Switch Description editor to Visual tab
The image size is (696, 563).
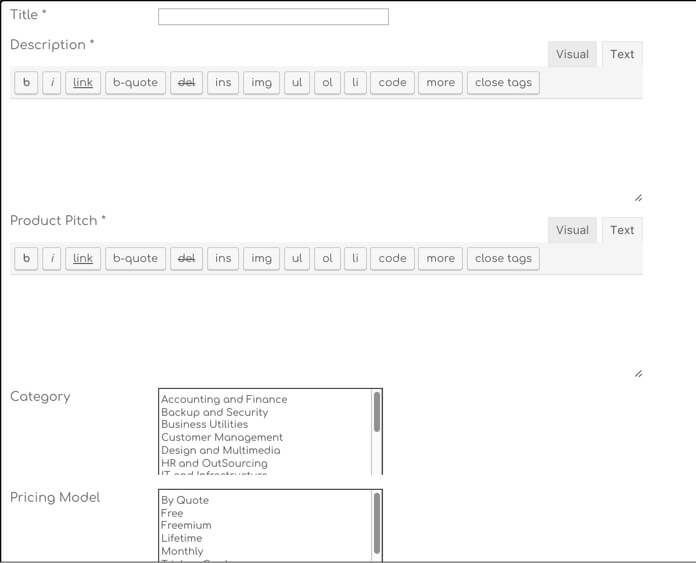(572, 54)
